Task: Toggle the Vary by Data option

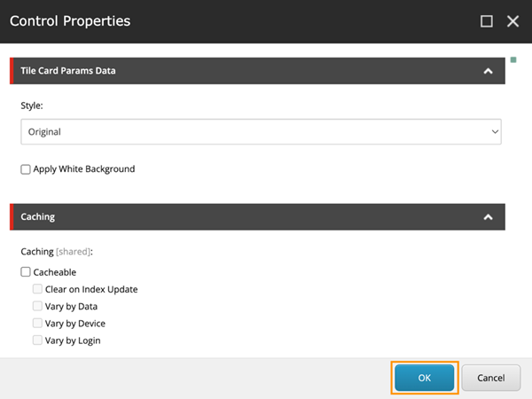Action: (37, 307)
